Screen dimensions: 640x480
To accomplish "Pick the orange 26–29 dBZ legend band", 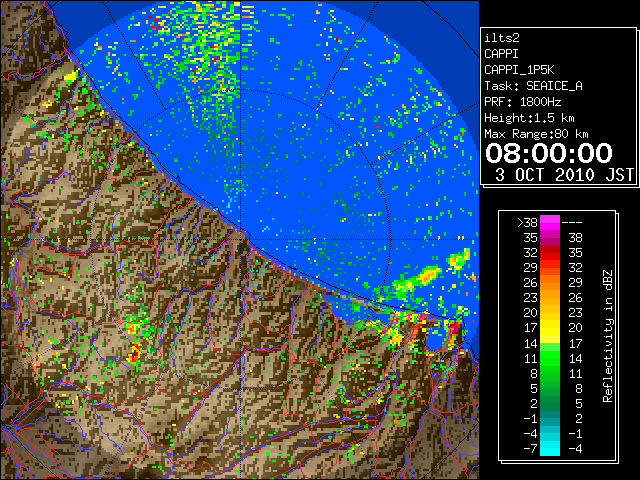I will (x=550, y=283).
